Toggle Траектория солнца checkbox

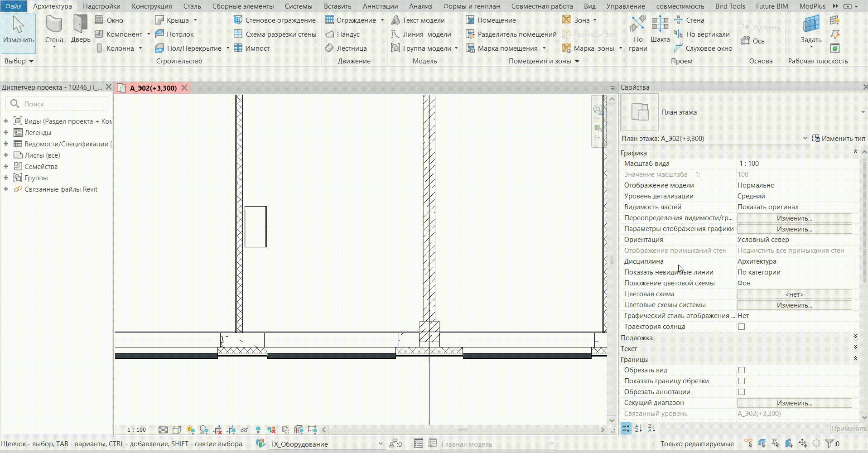point(742,327)
